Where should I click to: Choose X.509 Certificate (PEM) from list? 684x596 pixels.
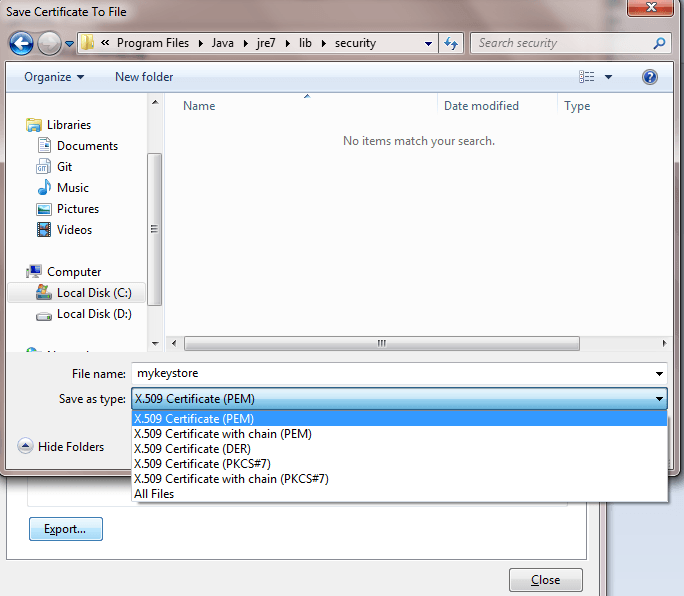pyautogui.click(x=399, y=419)
